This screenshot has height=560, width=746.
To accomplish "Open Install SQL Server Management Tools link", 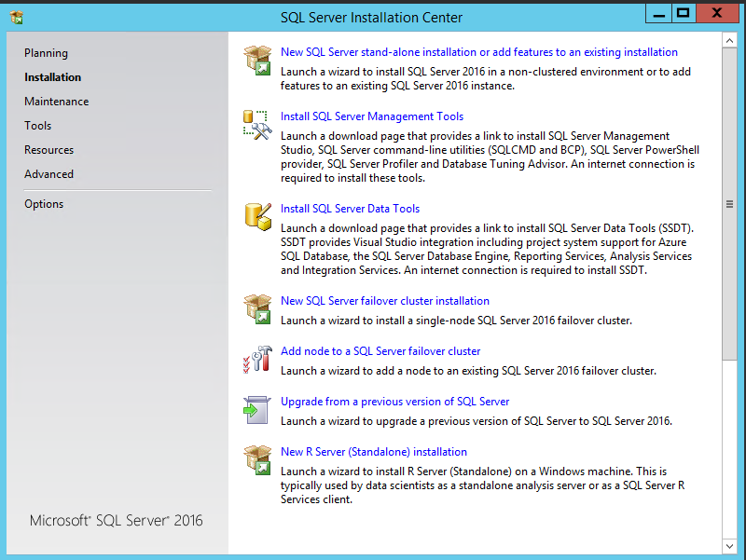I will tap(371, 116).
